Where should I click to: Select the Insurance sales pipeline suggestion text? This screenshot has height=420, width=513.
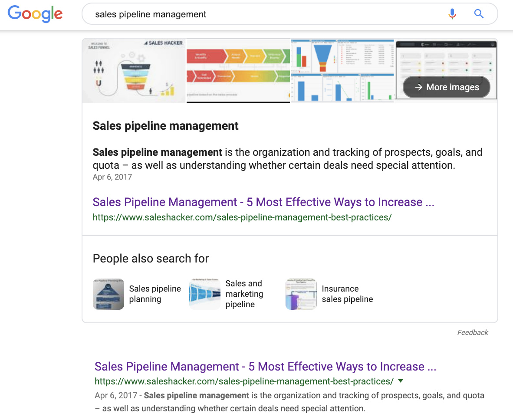tap(347, 294)
